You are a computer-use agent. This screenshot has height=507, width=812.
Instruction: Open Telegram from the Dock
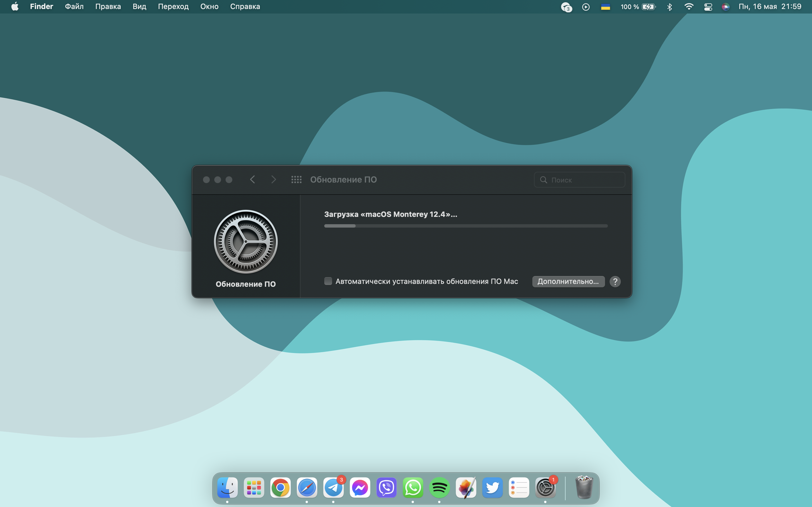click(333, 488)
